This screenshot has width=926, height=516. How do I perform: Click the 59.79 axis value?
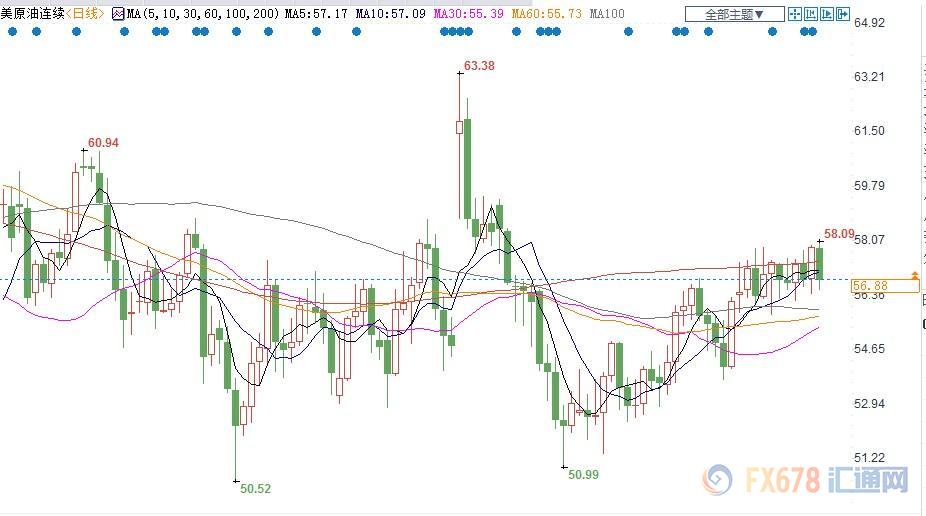pyautogui.click(x=869, y=185)
